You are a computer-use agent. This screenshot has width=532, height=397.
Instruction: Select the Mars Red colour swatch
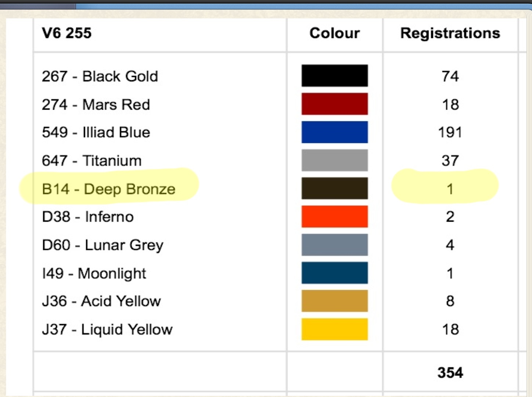pyautogui.click(x=334, y=104)
